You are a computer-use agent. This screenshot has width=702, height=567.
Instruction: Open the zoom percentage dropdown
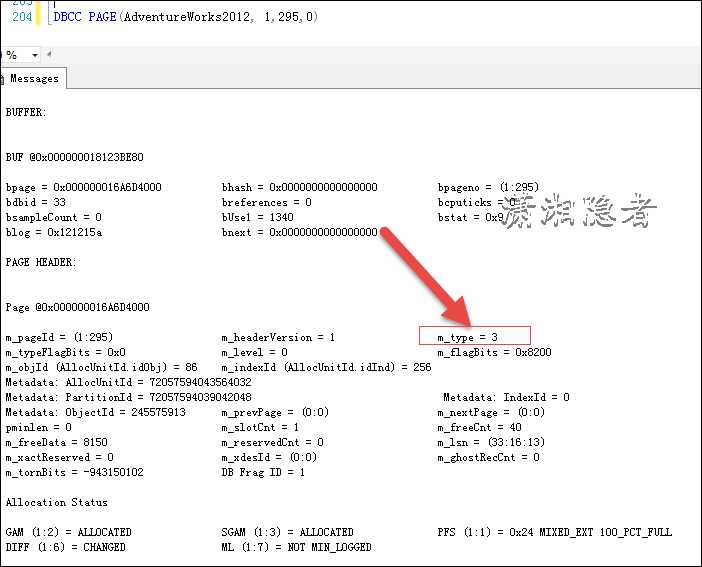(34, 55)
